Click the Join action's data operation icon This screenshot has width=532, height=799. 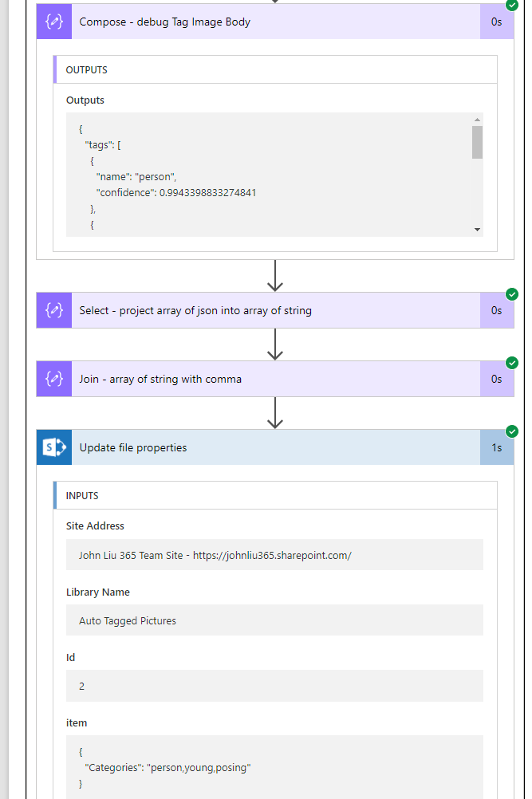(54, 379)
